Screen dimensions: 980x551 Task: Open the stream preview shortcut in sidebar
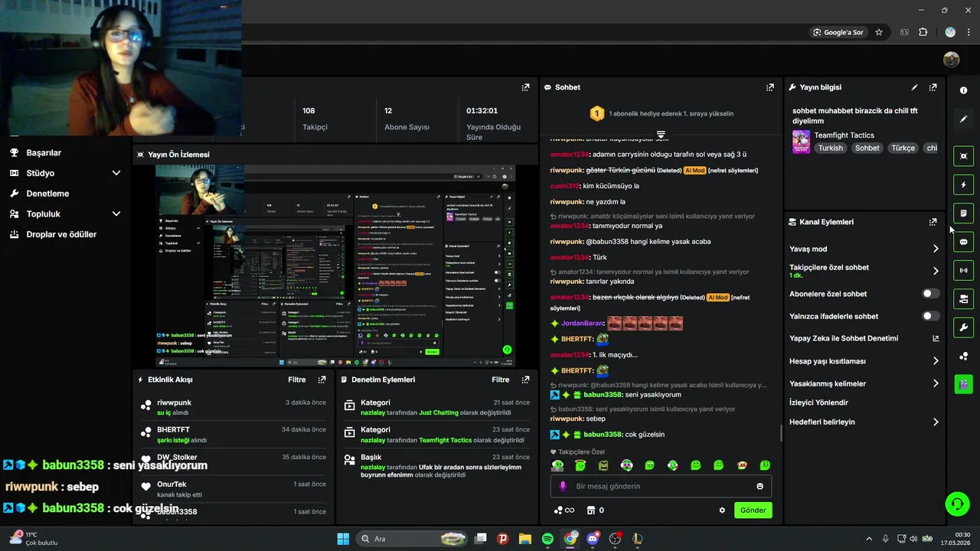coord(963,156)
